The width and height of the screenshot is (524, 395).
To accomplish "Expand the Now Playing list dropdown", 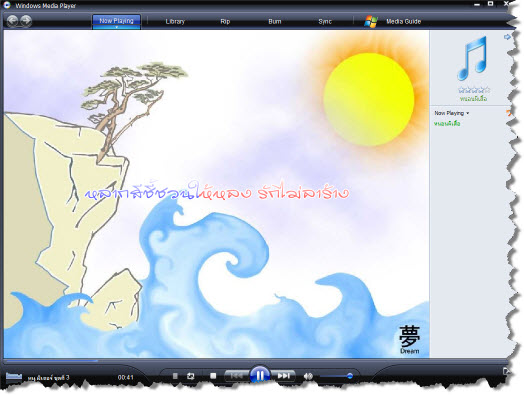I will point(451,113).
